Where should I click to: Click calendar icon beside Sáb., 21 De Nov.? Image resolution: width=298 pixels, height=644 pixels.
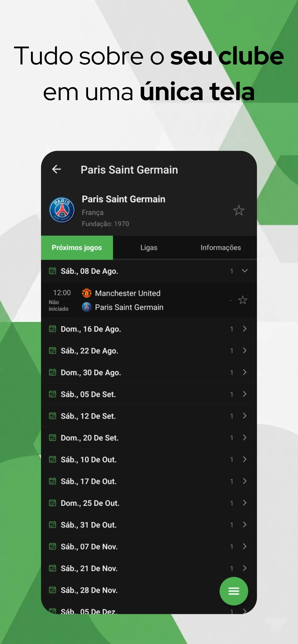coord(52,568)
